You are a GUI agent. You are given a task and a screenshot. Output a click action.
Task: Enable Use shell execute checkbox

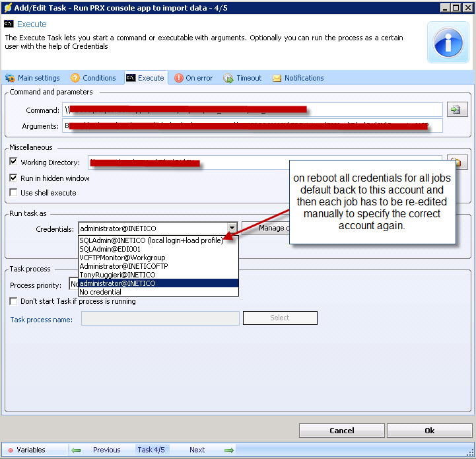coord(14,193)
